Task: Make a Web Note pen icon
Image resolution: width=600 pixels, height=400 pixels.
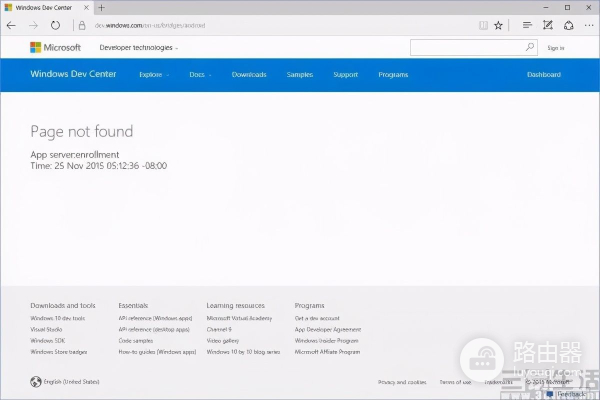Action: click(x=548, y=25)
